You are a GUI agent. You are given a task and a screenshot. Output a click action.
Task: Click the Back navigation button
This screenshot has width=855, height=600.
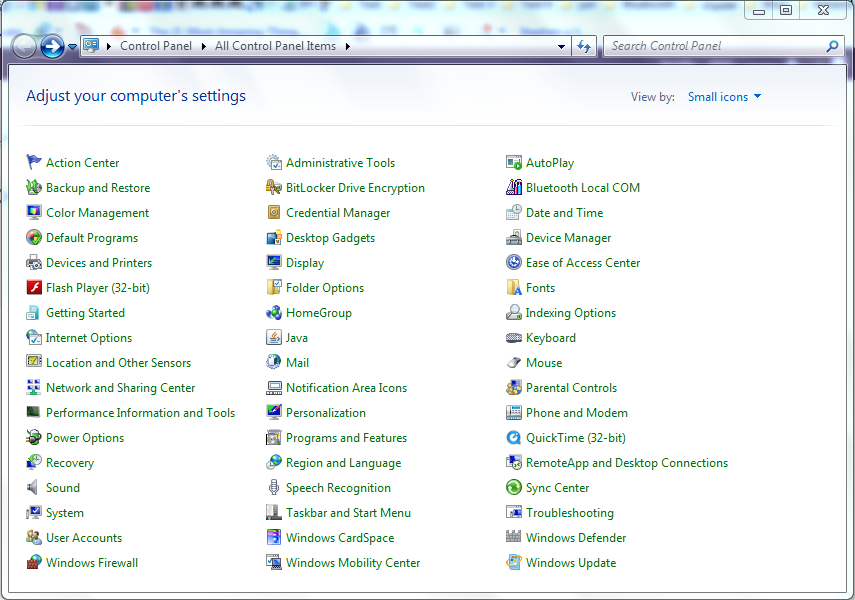click(x=24, y=46)
